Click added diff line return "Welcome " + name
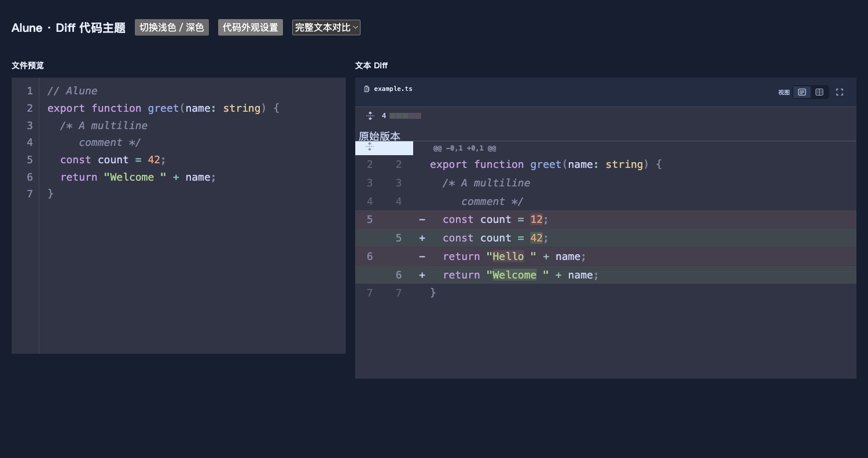 point(606,275)
